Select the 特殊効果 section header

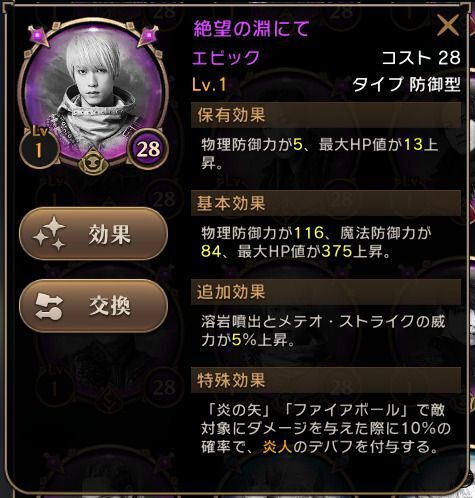click(326, 380)
